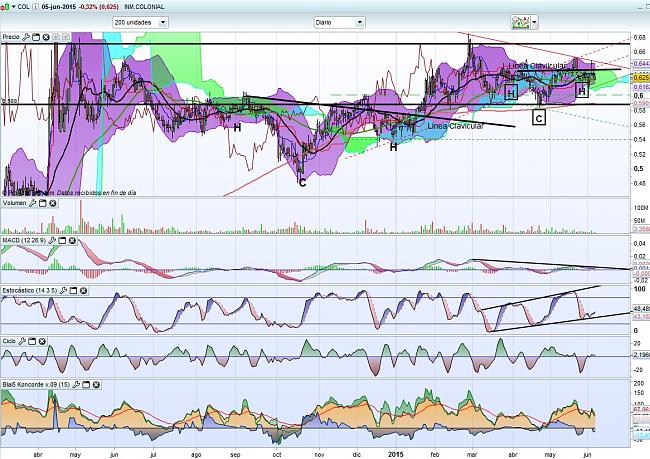Click the 0,68 level on price axis
Viewport: 650px width, 459px height.
(x=640, y=38)
